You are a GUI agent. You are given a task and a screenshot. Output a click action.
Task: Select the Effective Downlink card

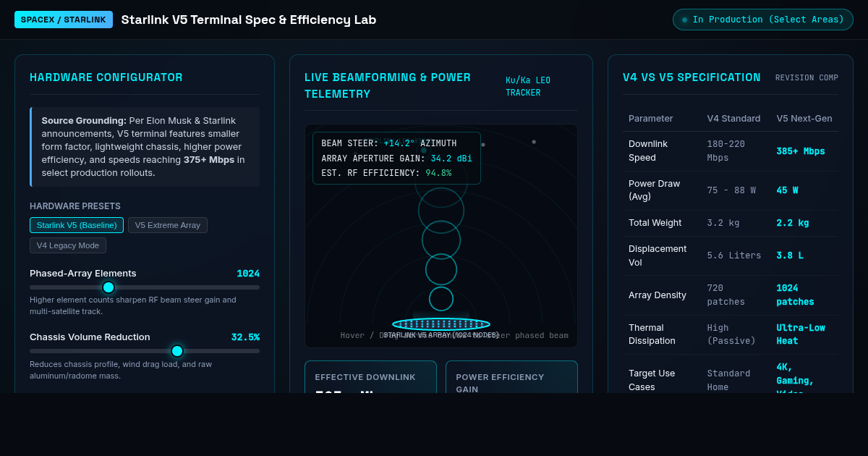click(370, 377)
